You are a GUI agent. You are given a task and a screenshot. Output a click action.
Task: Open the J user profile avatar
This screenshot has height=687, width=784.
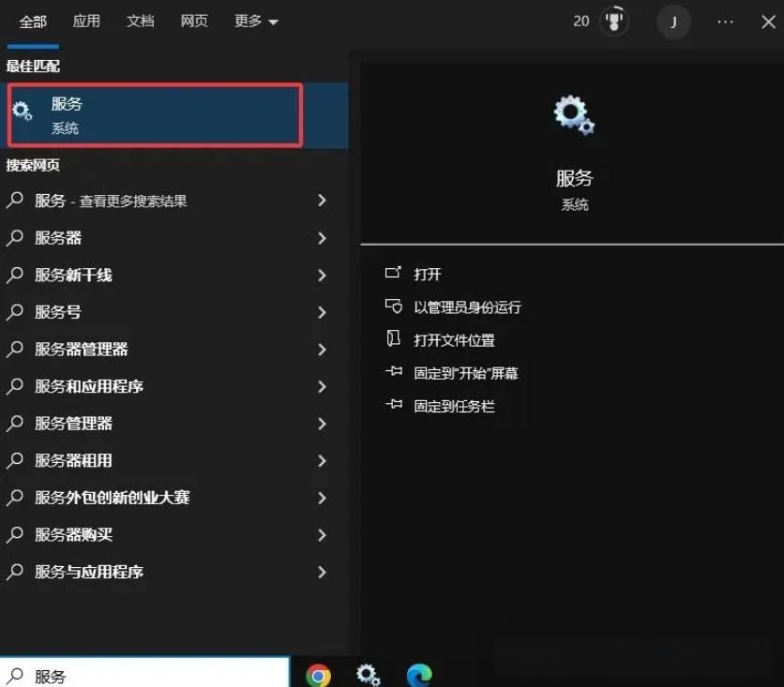click(x=673, y=21)
